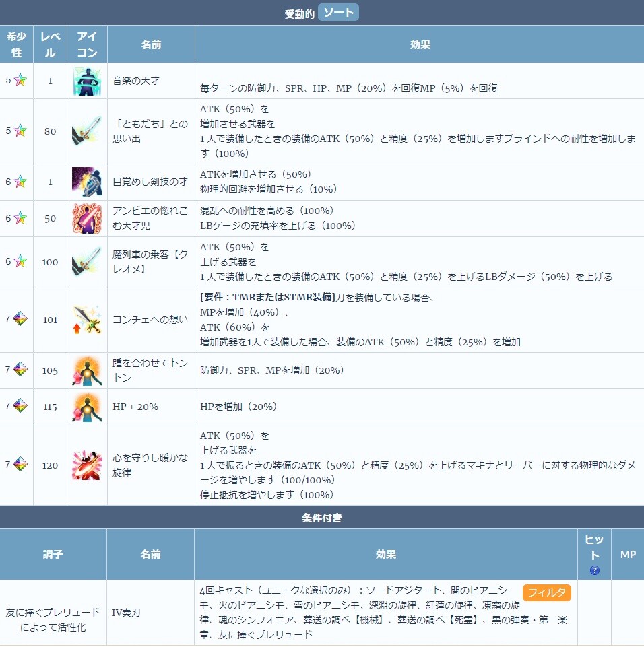Click level value 101
The width and height of the screenshot is (644, 647).
click(50, 320)
